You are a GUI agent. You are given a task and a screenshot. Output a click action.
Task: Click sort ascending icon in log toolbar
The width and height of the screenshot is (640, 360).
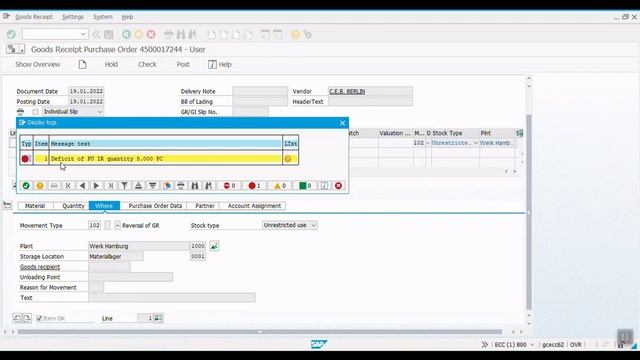click(x=138, y=186)
